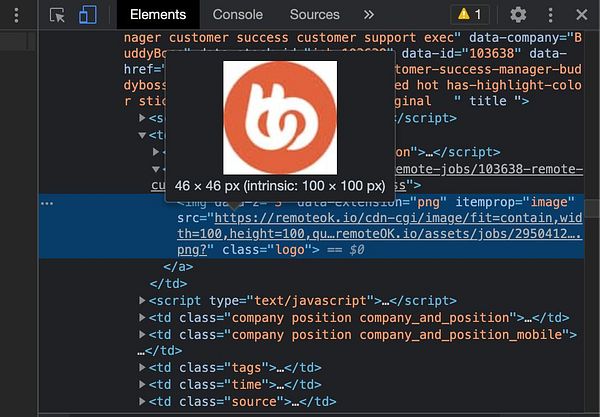Switch to the Console tab
Viewport: 600px width, 417px height.
click(x=238, y=15)
